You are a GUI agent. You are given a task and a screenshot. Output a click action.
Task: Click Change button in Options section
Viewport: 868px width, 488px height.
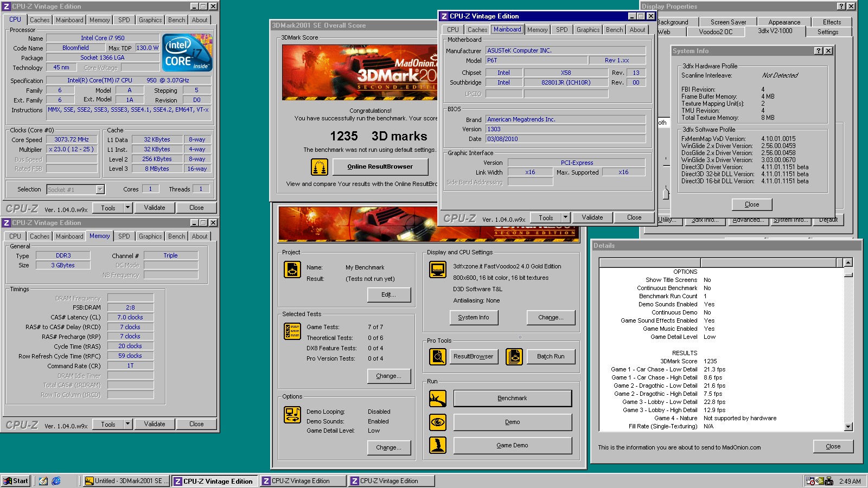[x=389, y=448]
